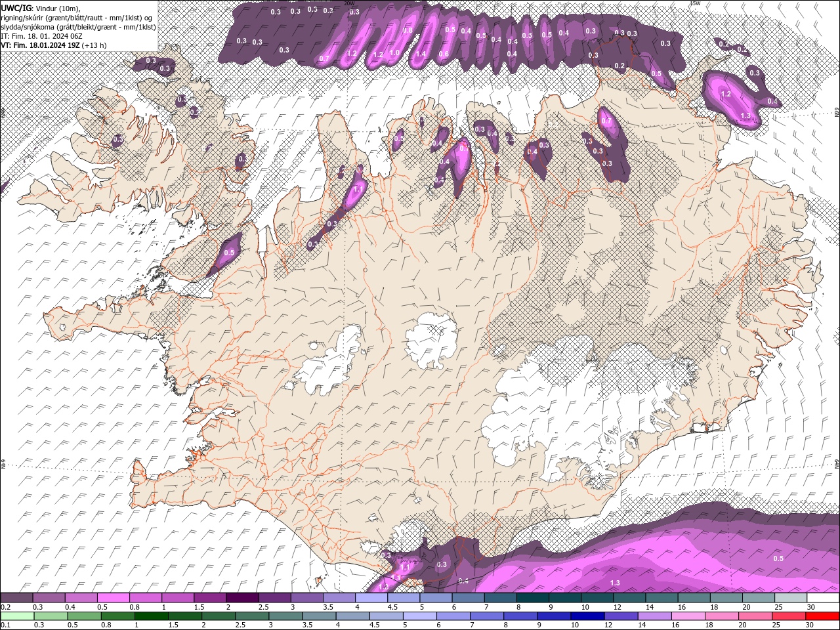Image resolution: width=840 pixels, height=630 pixels.
Task: Select the 'VT: Fim. 18.01.2024 19Z (+13 h)' line
Action: coord(54,45)
